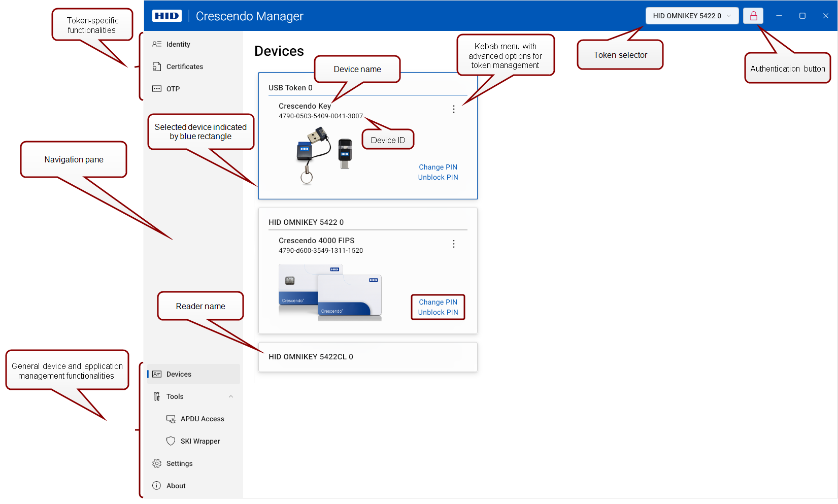Image resolution: width=838 pixels, height=504 pixels.
Task: Click the Devices page heading
Action: 279,51
